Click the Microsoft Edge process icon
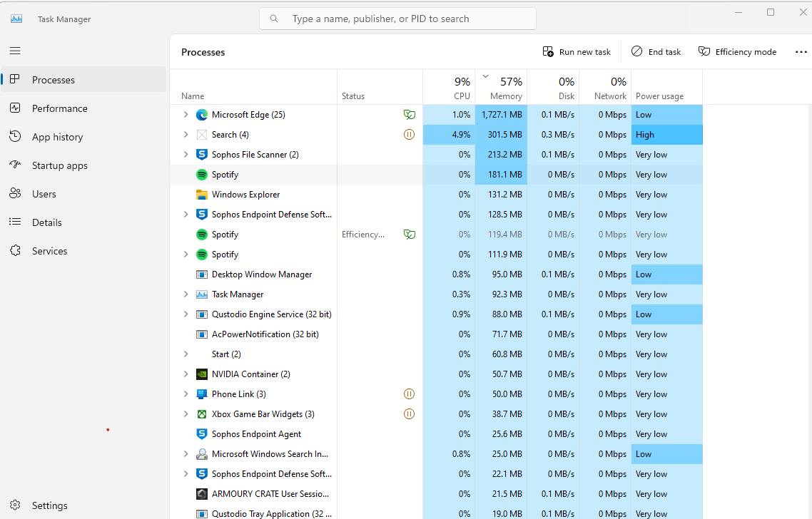Viewport: 812px width, 519px height. coord(202,115)
